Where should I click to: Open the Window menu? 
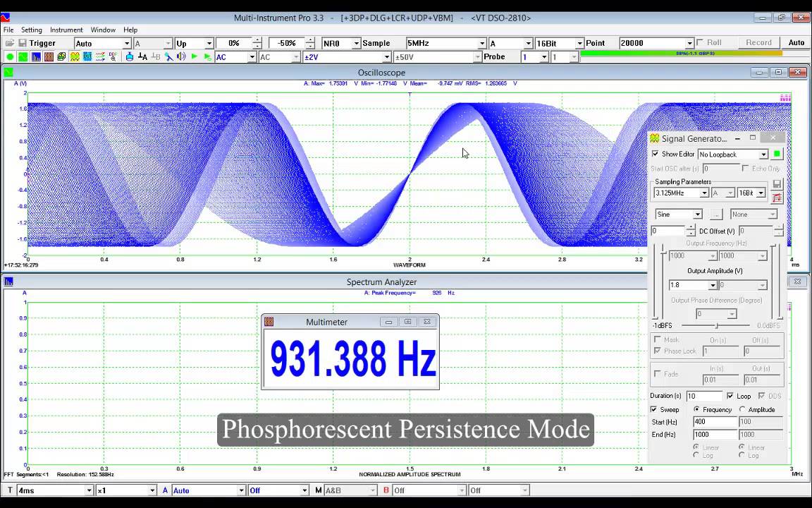click(103, 30)
